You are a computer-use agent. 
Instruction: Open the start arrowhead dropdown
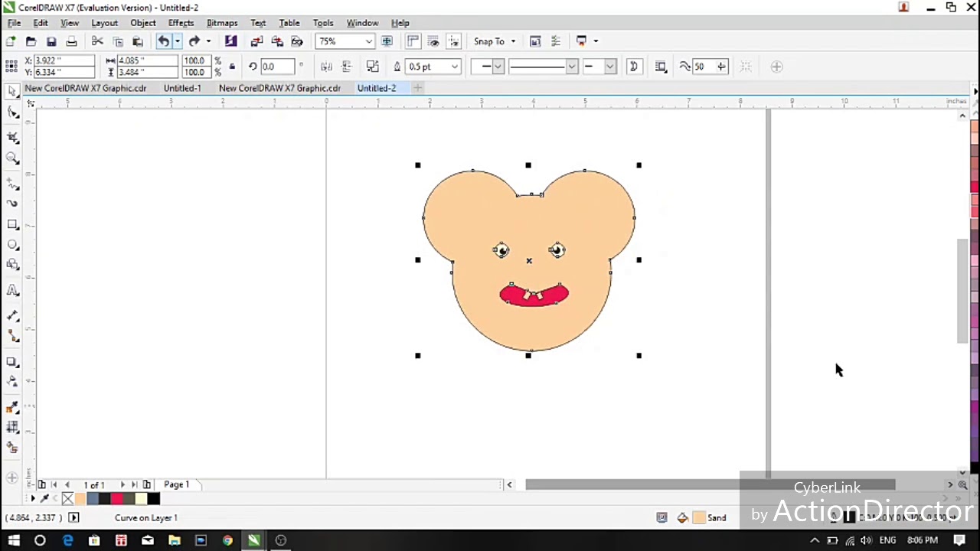498,67
